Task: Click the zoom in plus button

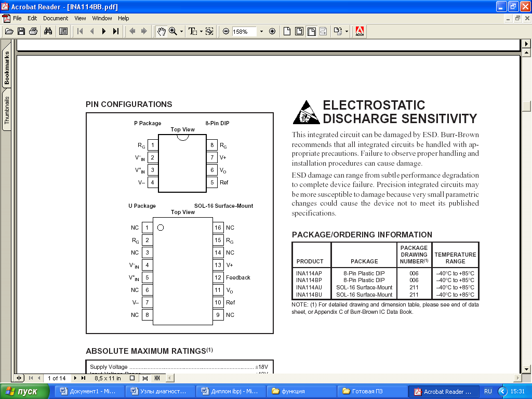Action: pyautogui.click(x=272, y=32)
